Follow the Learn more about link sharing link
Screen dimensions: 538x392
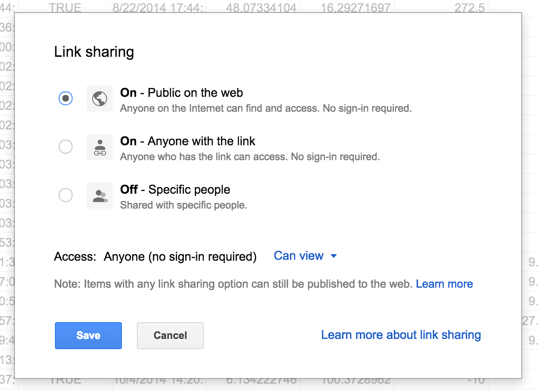pos(401,335)
